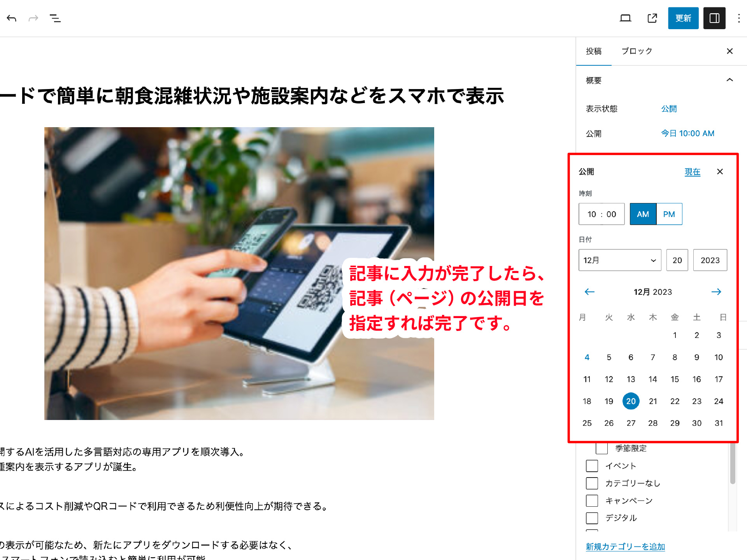Open the three-dot options menu

tap(738, 18)
